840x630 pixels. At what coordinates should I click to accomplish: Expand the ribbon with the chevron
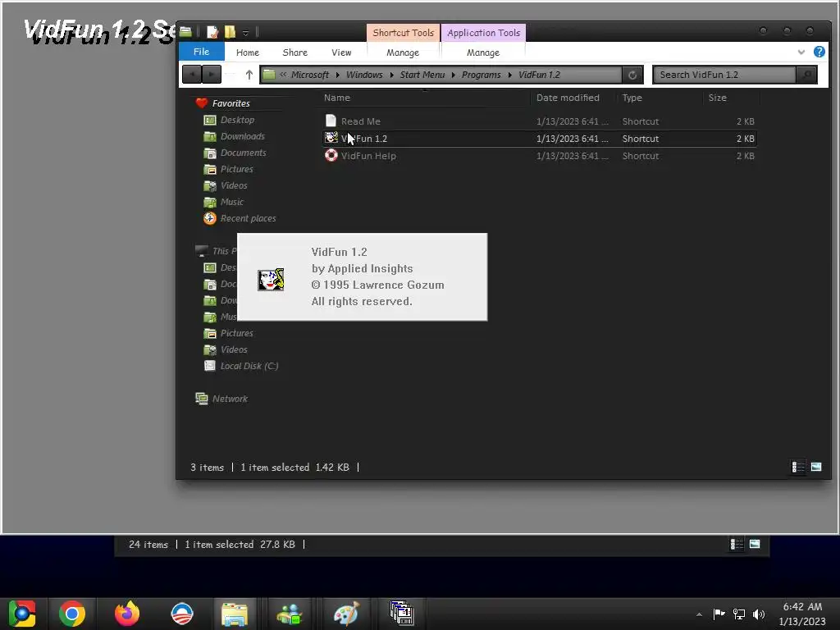(801, 52)
